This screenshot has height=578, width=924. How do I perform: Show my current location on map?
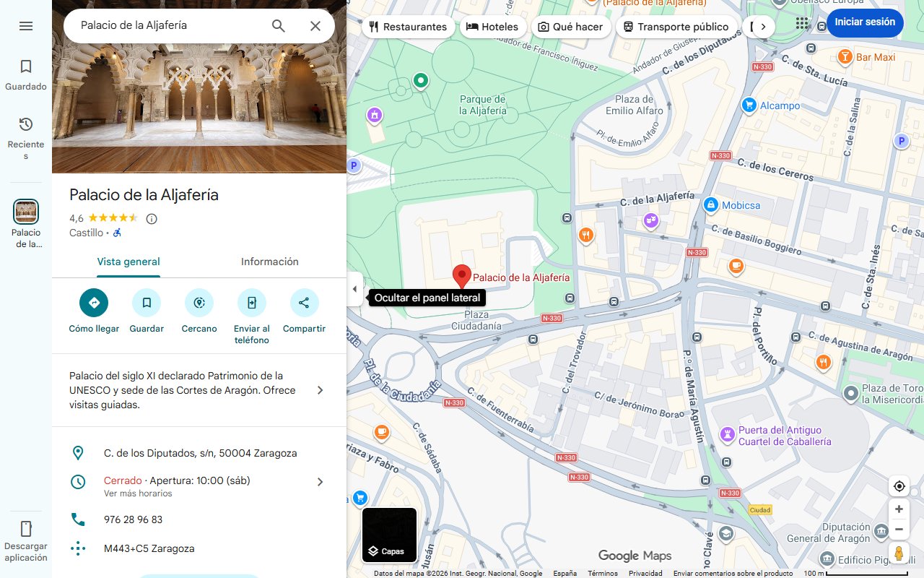point(899,486)
